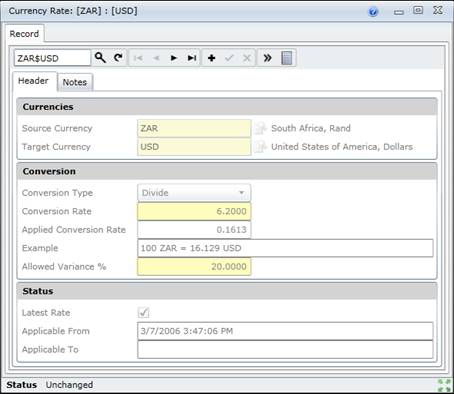Image resolution: width=454 pixels, height=394 pixels.
Task: Open the calculator icon in toolbar
Action: click(287, 58)
